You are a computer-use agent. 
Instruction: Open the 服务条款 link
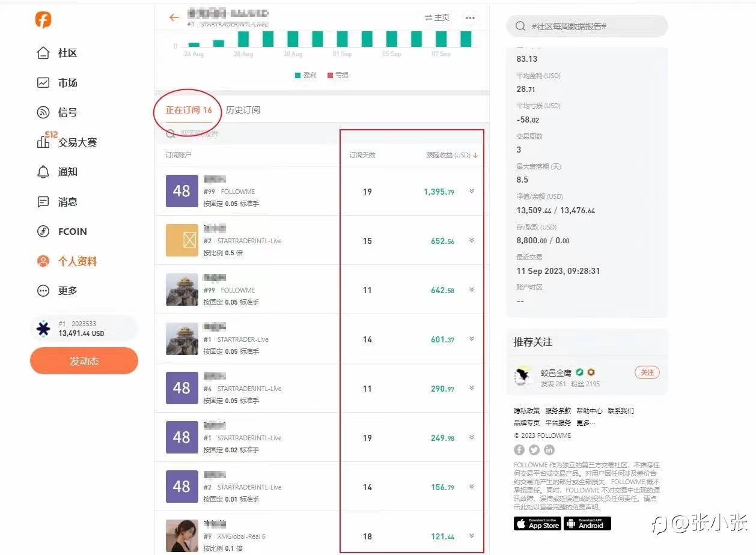point(558,411)
